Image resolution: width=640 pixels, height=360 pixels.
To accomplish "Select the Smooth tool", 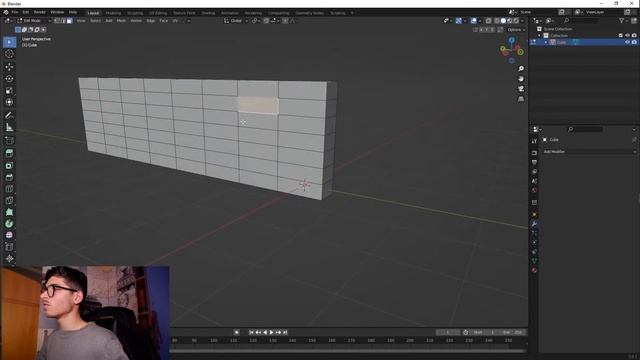I will 9,235.
